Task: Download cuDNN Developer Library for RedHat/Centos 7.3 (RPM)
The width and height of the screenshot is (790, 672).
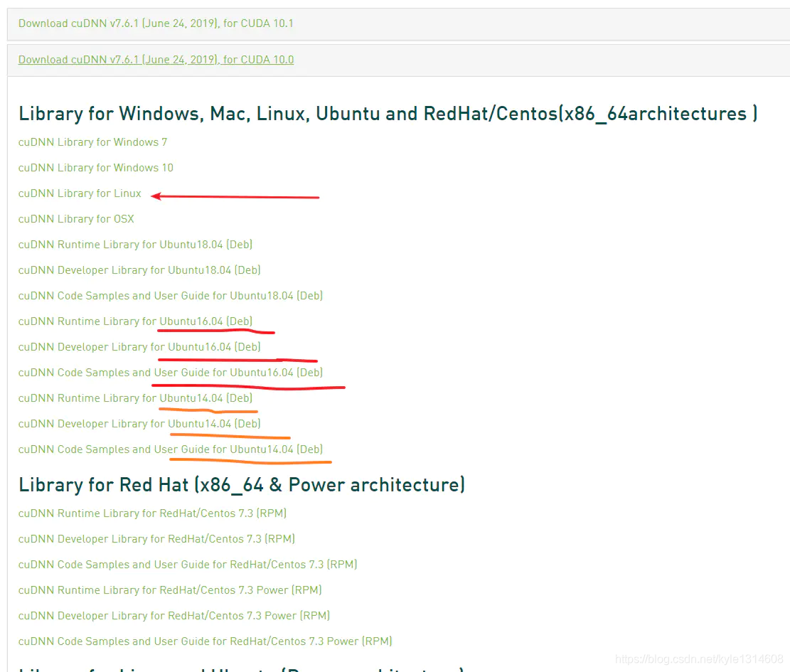Action: 156,539
